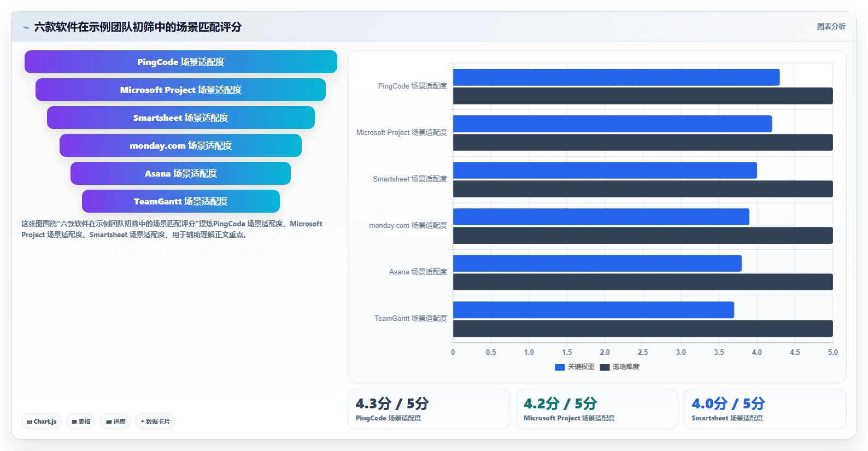Image resolution: width=868 pixels, height=451 pixels.
Task: Click the TeamGantt 场景适配度 axis label
Action: tap(410, 319)
